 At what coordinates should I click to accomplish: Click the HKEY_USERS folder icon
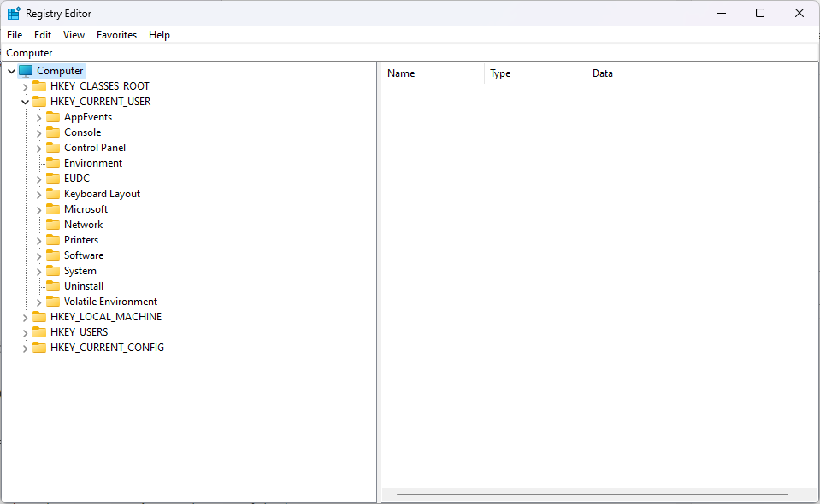(x=39, y=332)
